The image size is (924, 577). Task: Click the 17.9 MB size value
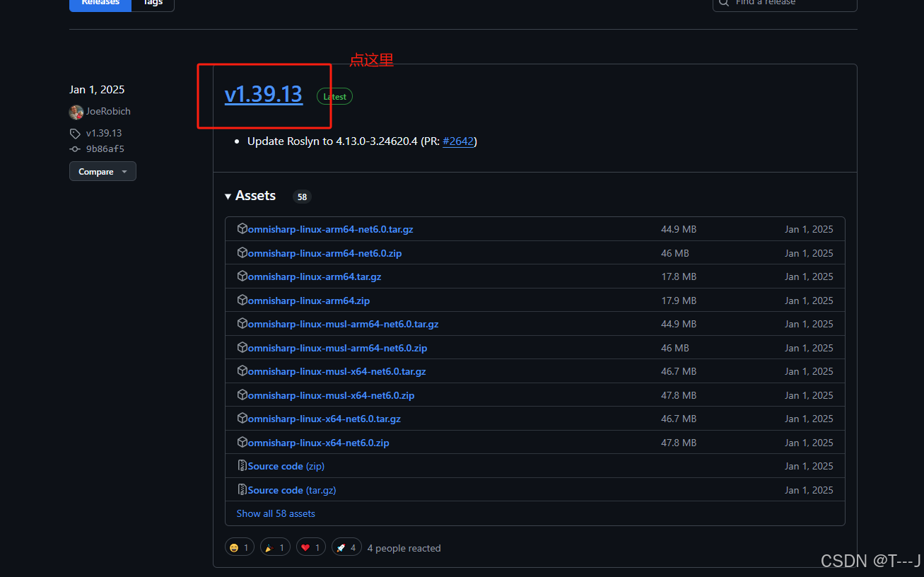[x=679, y=301]
